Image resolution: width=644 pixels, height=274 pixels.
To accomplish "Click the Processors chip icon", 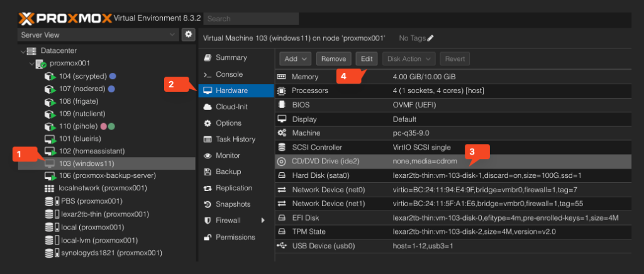I will click(282, 90).
